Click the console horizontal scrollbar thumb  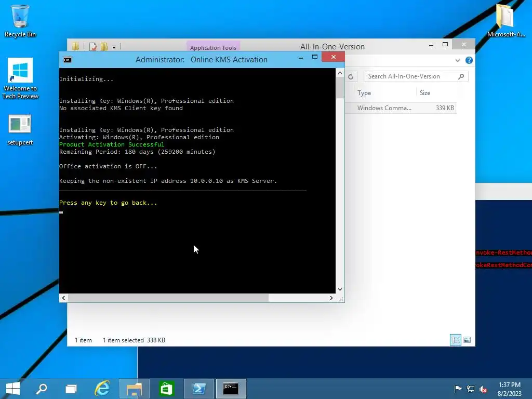point(168,298)
